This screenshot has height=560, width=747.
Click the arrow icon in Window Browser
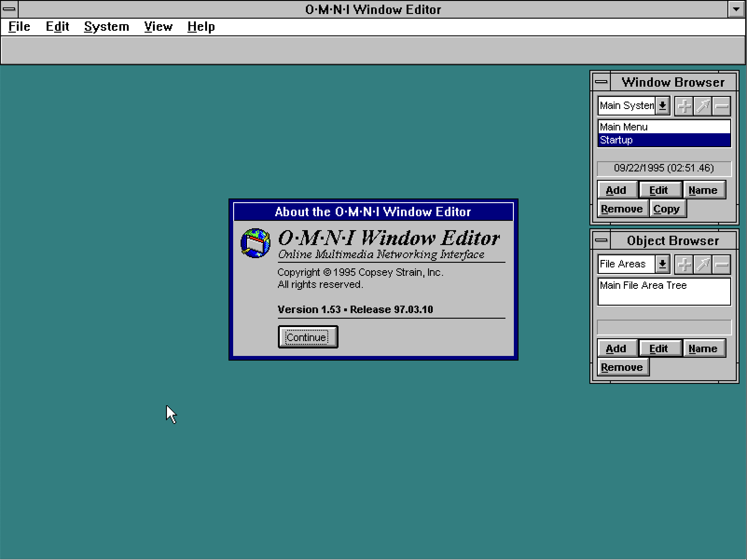[703, 106]
